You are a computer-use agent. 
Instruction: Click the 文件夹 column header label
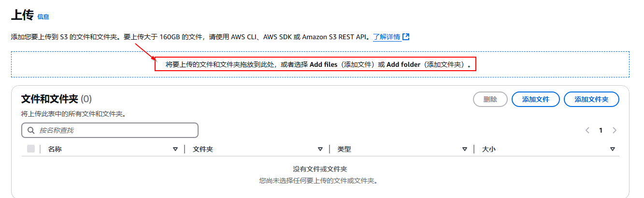coord(203,149)
